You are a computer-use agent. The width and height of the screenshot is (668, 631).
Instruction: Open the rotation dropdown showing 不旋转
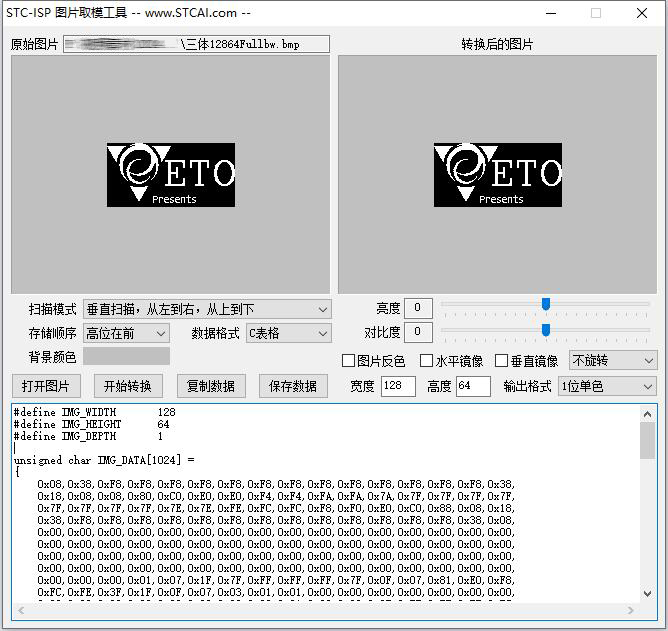[x=613, y=361]
